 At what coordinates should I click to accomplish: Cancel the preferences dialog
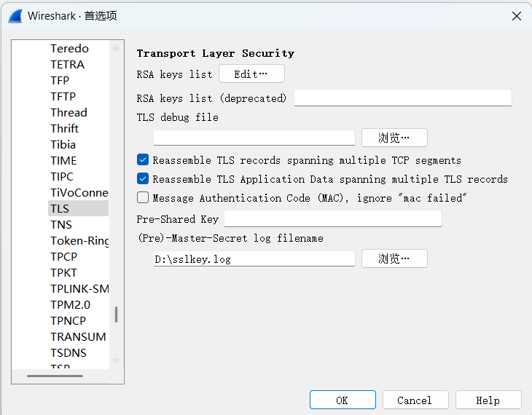(x=415, y=400)
